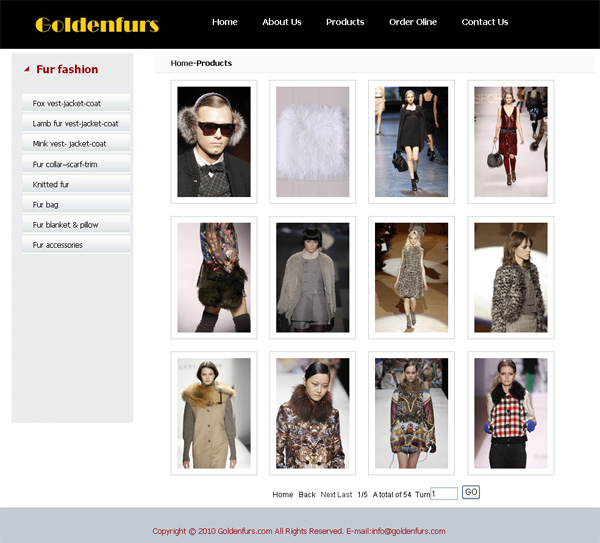Go to the Next page link

click(328, 494)
